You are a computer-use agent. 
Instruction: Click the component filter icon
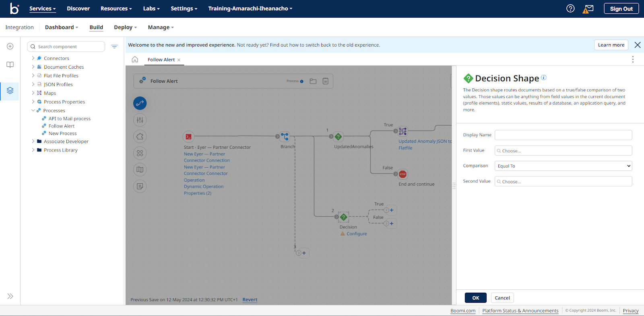click(114, 47)
